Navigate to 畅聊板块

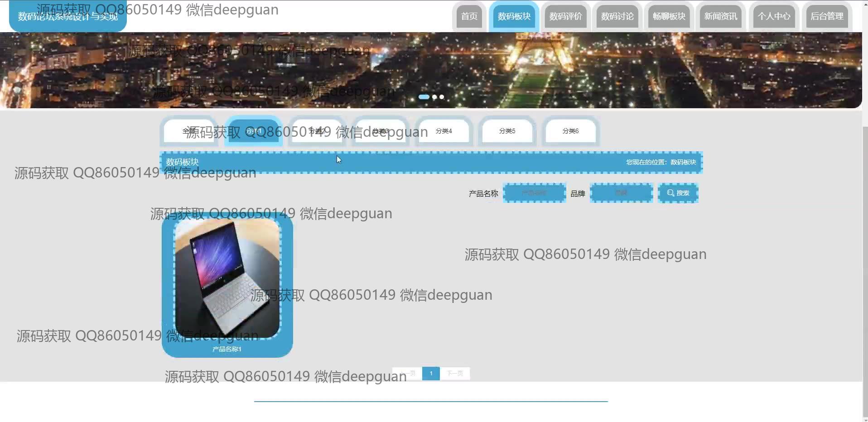pos(669,17)
